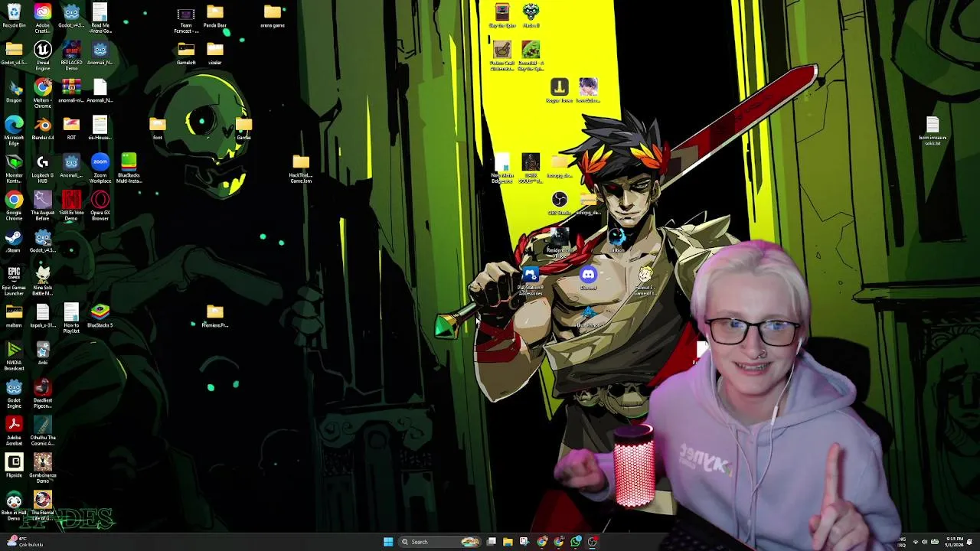Launch Blender 4.4 from desktop
Image resolution: width=980 pixels, height=551 pixels.
coord(43,128)
